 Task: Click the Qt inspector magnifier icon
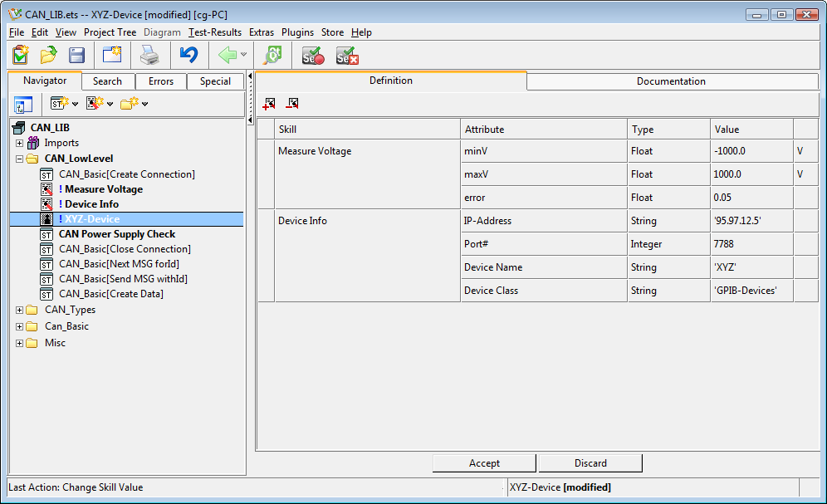point(272,56)
